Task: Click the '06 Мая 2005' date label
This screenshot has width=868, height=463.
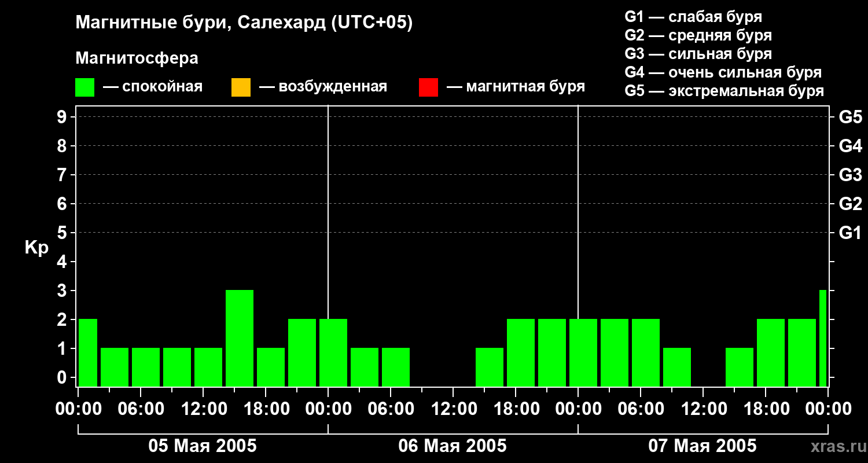Action: [x=453, y=446]
